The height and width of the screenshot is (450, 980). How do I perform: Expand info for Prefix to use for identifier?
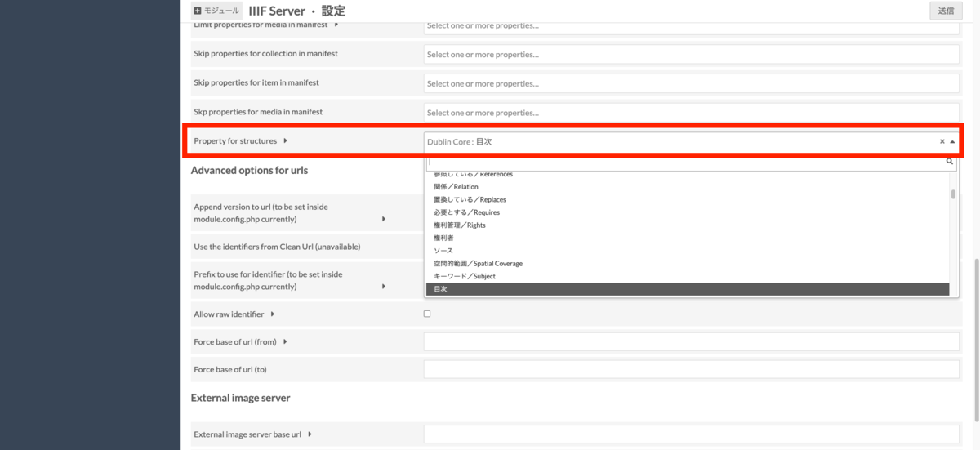(x=384, y=287)
